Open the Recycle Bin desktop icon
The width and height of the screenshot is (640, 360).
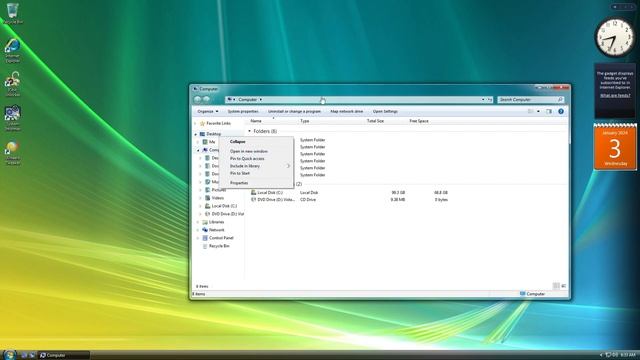click(x=13, y=13)
